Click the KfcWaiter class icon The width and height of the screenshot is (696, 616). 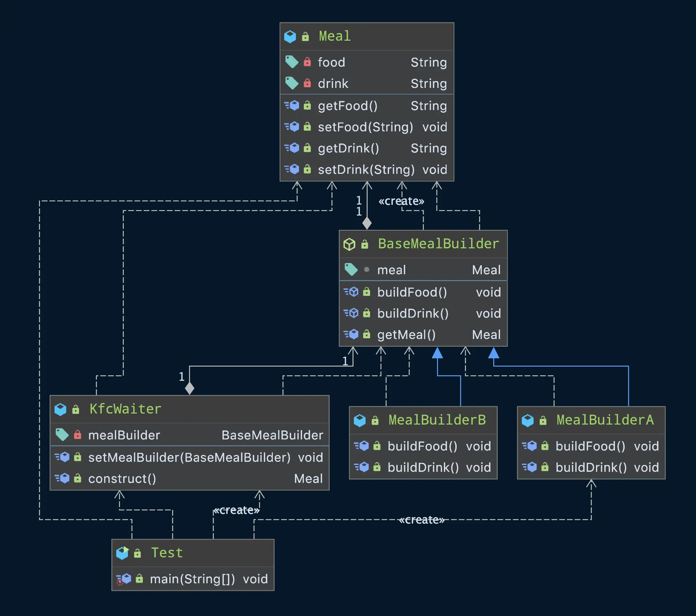tap(60, 409)
